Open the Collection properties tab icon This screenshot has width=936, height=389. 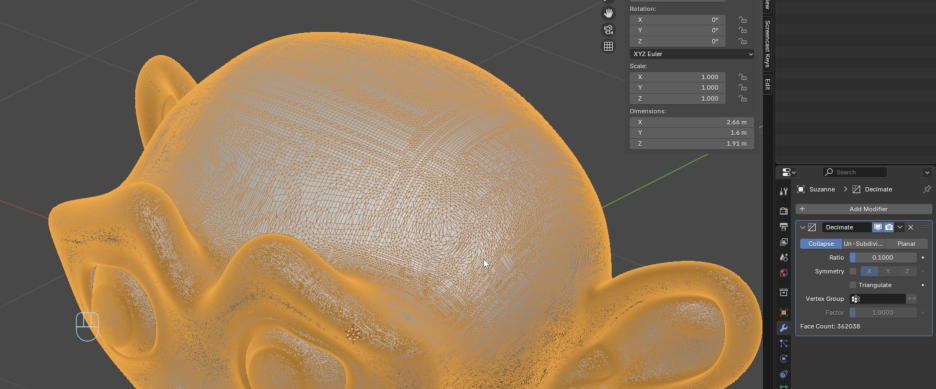[x=784, y=292]
